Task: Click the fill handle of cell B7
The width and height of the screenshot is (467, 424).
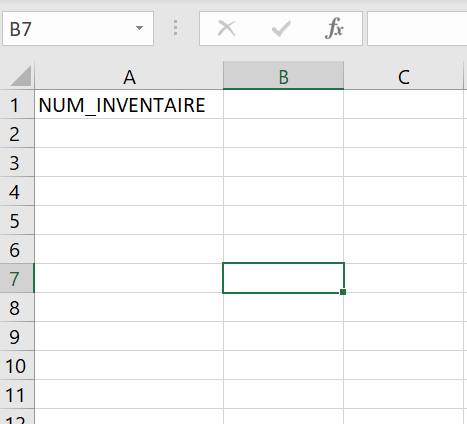Action: [x=343, y=292]
